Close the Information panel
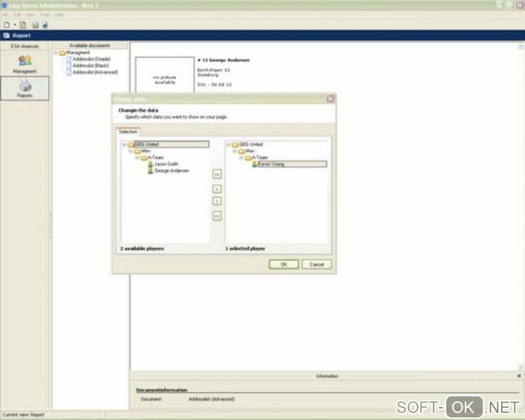Viewport: 525px width, 420px height. [x=519, y=376]
